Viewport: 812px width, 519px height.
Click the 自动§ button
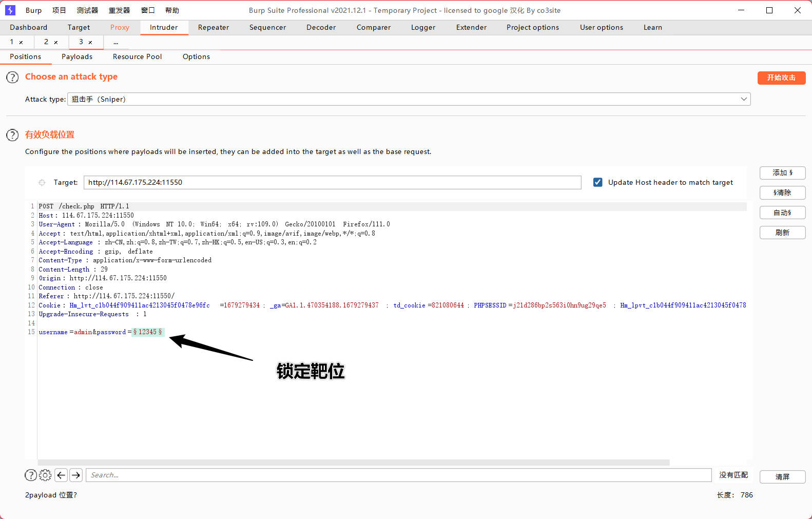point(782,213)
